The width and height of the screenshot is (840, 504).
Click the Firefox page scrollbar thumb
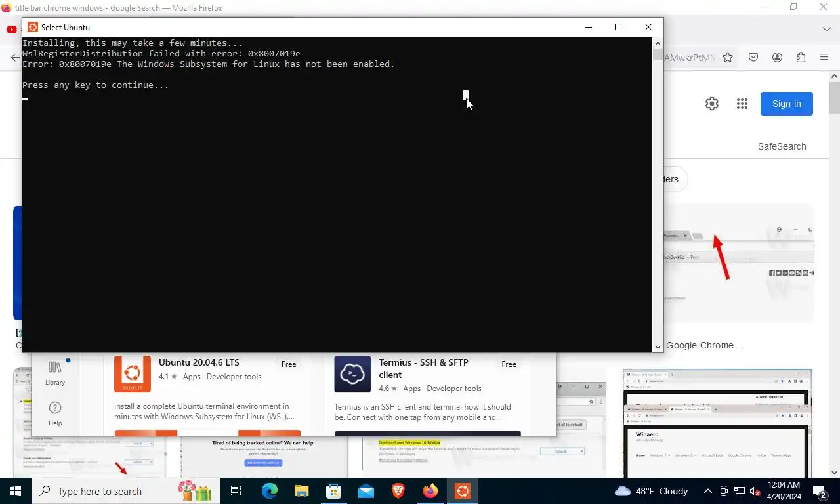[x=835, y=97]
